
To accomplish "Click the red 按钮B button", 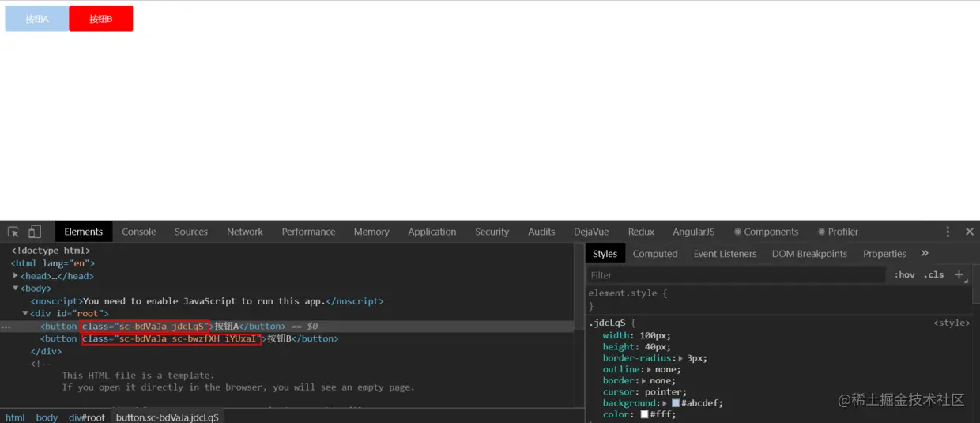I will click(101, 19).
